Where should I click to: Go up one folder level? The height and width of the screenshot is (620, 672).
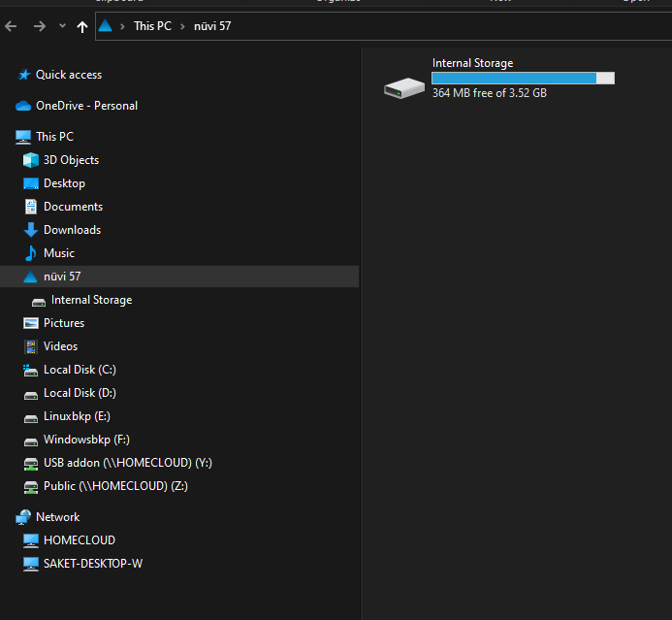tap(82, 26)
